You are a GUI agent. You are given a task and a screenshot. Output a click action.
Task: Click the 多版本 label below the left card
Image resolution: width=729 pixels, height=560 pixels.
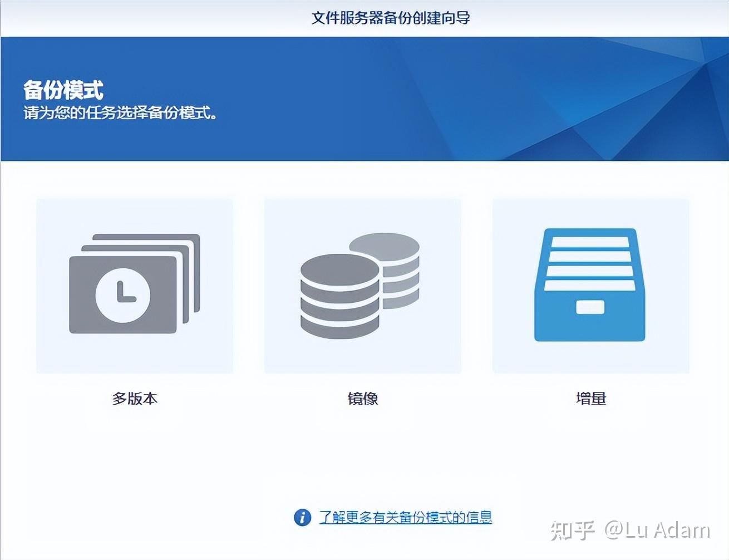[x=135, y=399]
